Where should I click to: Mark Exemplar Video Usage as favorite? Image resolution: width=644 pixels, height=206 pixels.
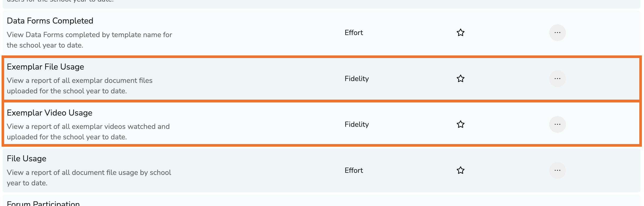tap(460, 124)
